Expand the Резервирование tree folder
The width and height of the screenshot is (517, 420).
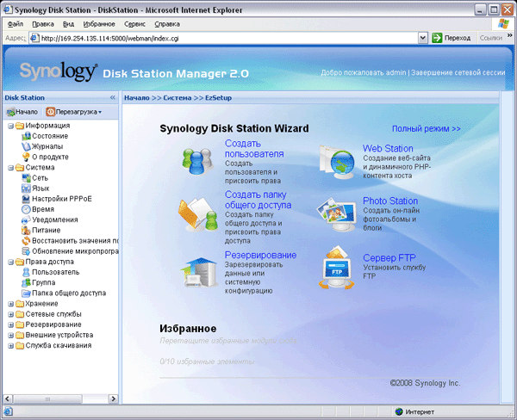click(11, 324)
